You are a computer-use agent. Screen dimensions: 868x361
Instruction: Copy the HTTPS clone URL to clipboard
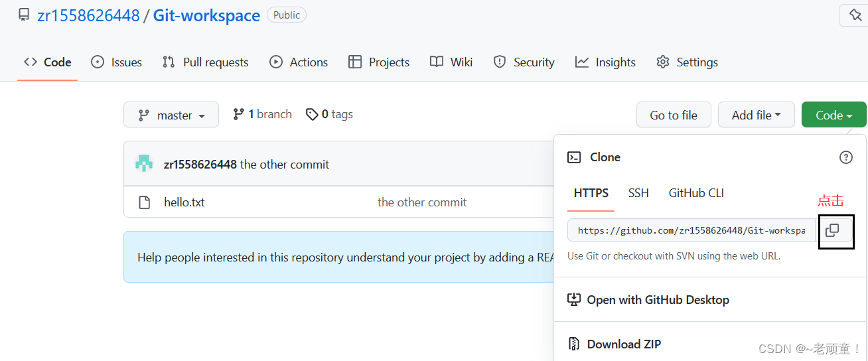(832, 230)
